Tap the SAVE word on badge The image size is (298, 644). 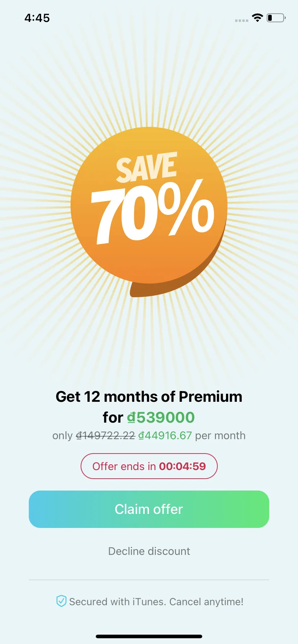(x=146, y=167)
